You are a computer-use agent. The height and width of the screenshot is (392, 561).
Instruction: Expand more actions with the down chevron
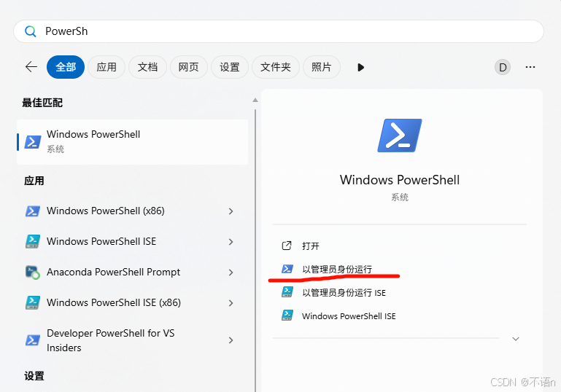pos(516,339)
